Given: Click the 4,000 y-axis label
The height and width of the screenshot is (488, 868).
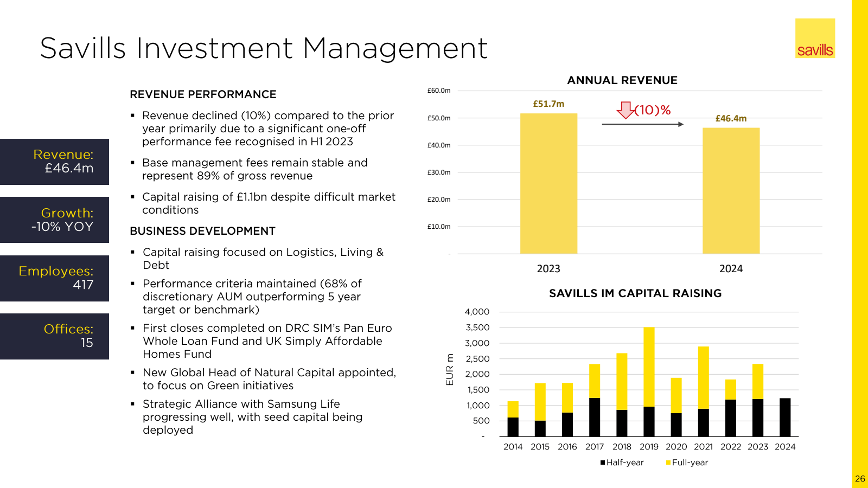Looking at the screenshot, I should tap(477, 312).
